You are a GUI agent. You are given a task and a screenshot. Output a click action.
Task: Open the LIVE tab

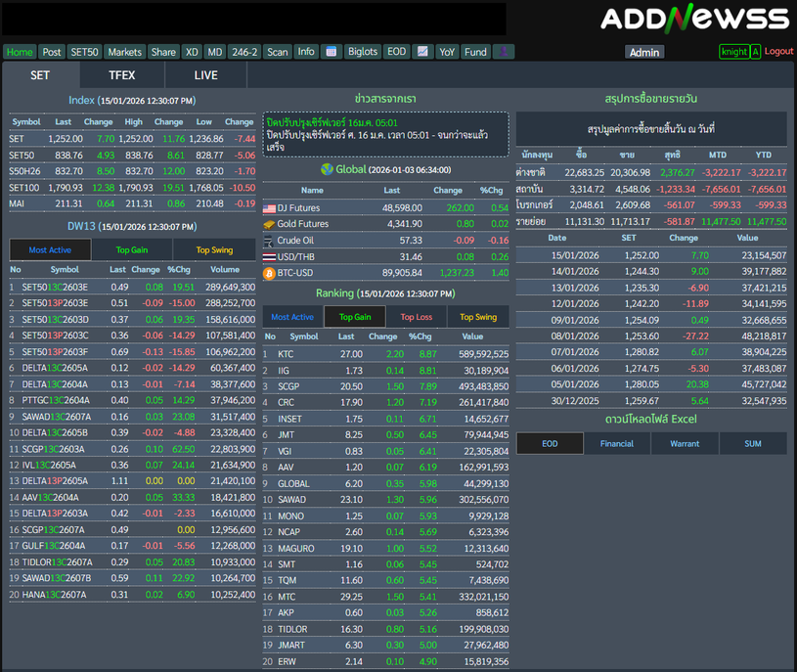tap(206, 75)
